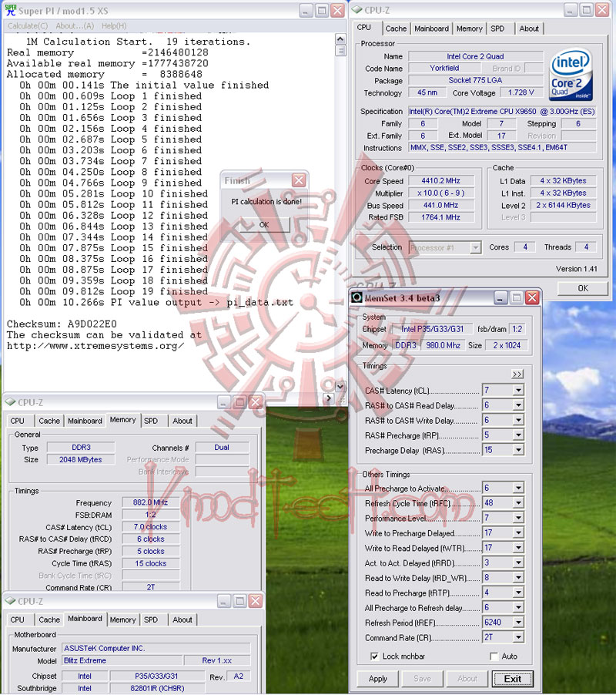Open Precharge Delay (tRAS) dropdown
This screenshot has height=695, width=616.
(x=518, y=450)
